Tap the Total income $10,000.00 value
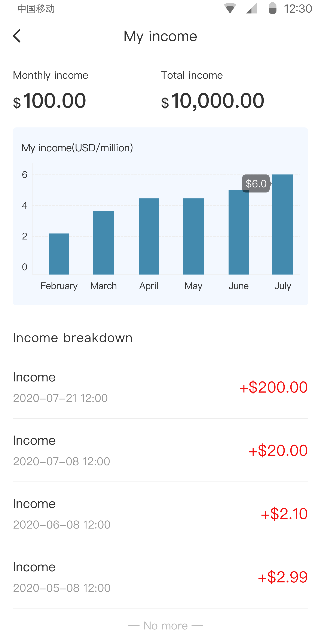Image resolution: width=321 pixels, height=644 pixels. [213, 101]
